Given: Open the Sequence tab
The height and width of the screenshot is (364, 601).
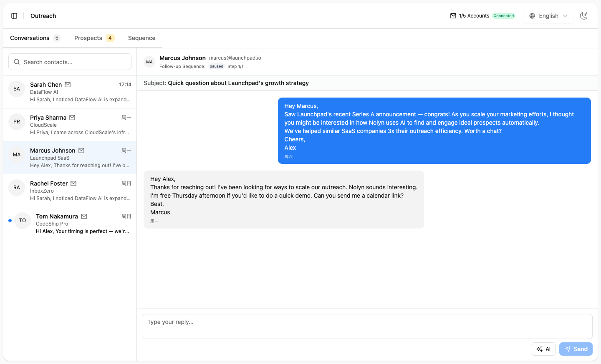Looking at the screenshot, I should (x=141, y=38).
